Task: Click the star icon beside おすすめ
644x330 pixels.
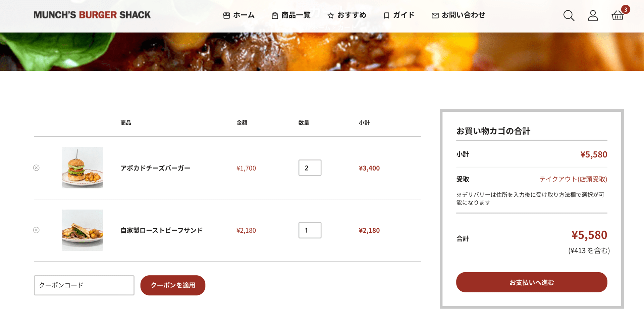Action: tap(331, 15)
